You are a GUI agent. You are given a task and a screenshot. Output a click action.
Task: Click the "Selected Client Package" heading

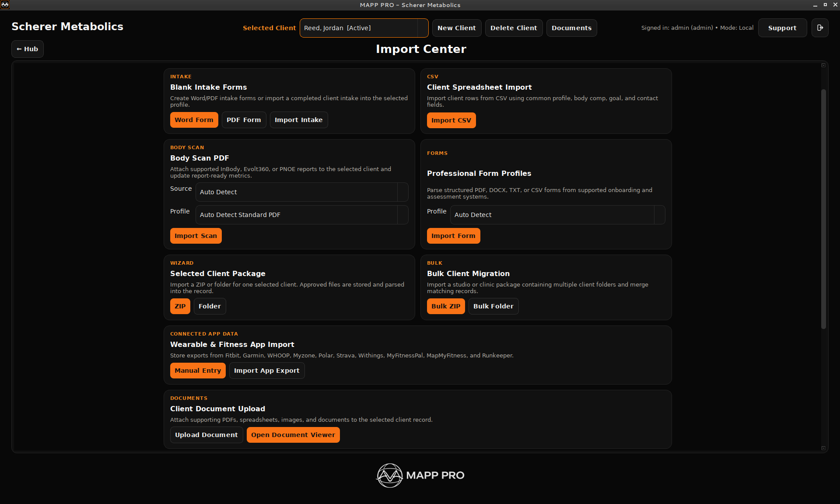[218, 273]
